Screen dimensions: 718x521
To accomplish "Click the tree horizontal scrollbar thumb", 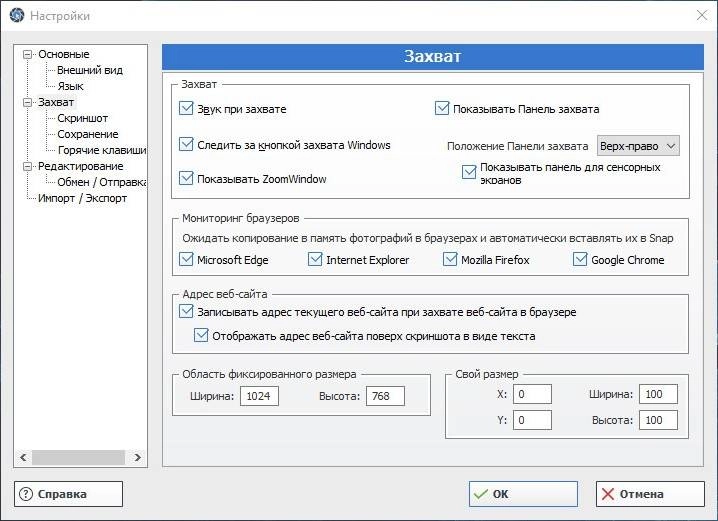I will pyautogui.click(x=78, y=457).
